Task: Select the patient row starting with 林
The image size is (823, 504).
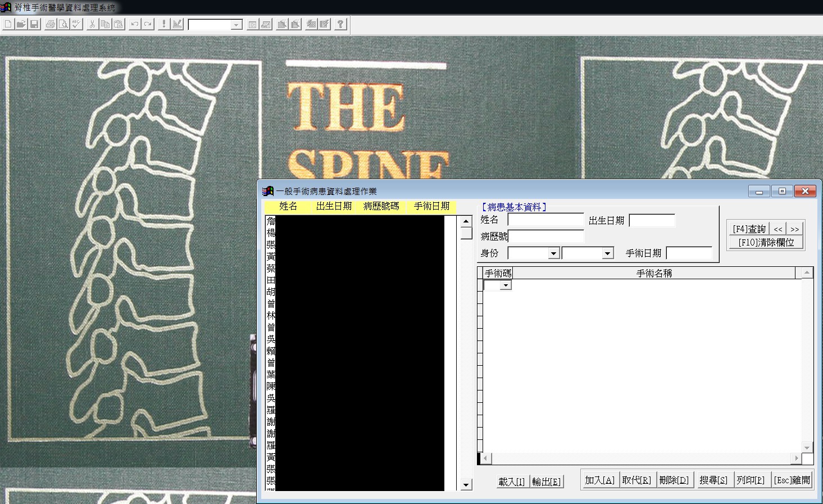Action: 361,316
